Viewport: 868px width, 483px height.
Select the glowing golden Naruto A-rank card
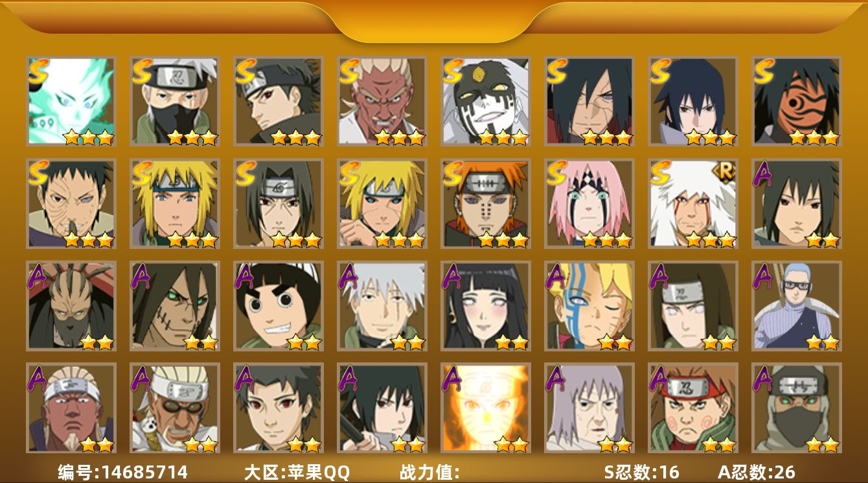486,408
